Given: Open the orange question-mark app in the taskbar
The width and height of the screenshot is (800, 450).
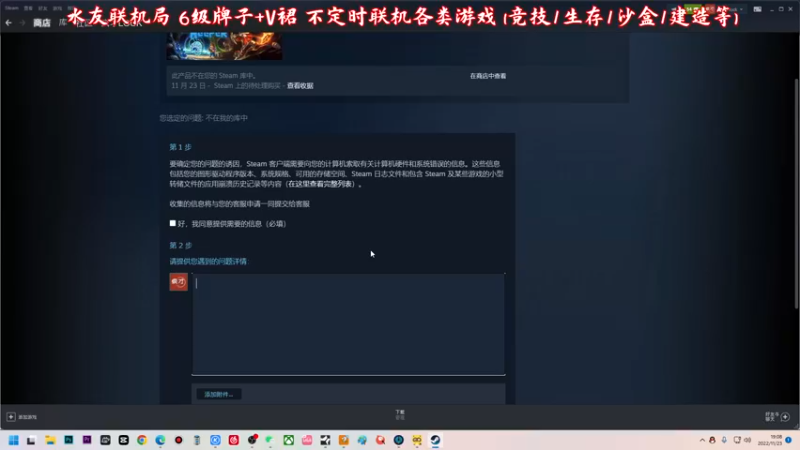Looking at the screenshot, I should (344, 440).
